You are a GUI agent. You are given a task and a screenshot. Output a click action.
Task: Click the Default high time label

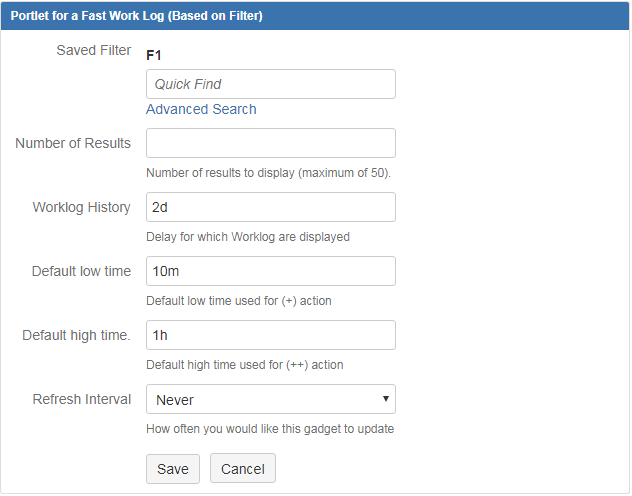[x=76, y=335]
